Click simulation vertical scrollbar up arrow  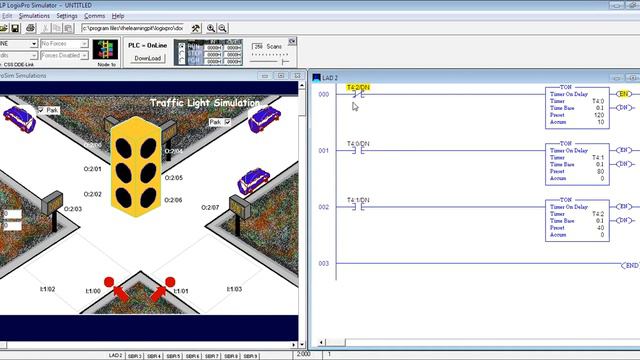pyautogui.click(x=302, y=85)
